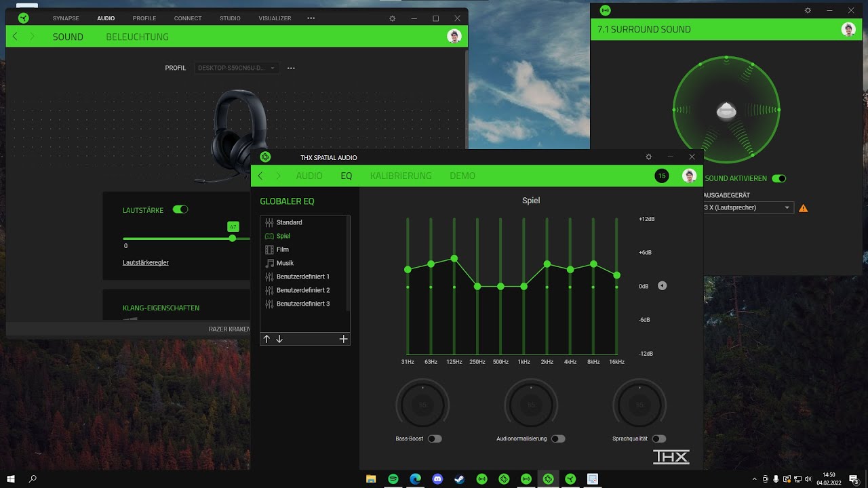Screen dimensions: 868x488
Task: Enable the Audionormalisierung toggle
Action: click(x=558, y=439)
